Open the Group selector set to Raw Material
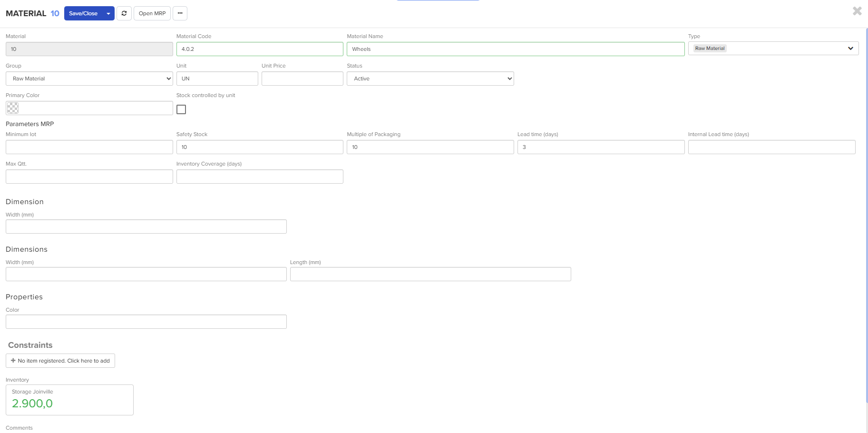Screen dimensions: 868x433 click(x=89, y=79)
